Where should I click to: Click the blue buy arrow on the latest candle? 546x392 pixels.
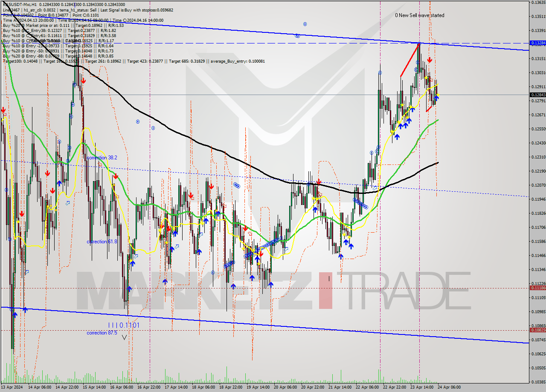click(x=437, y=98)
